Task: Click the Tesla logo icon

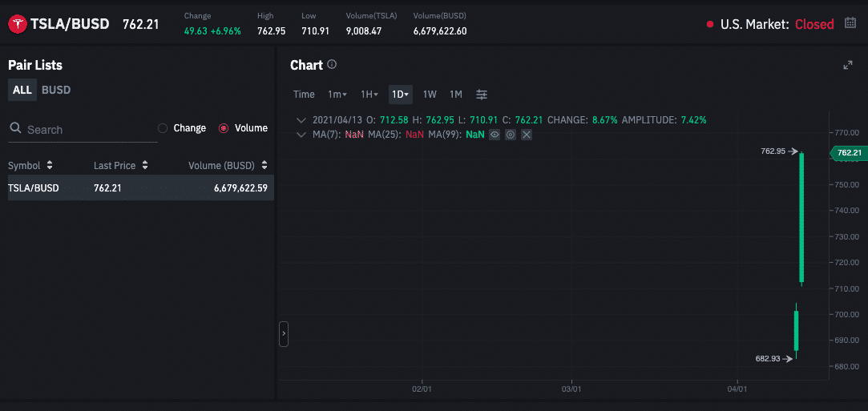Action: coord(18,24)
